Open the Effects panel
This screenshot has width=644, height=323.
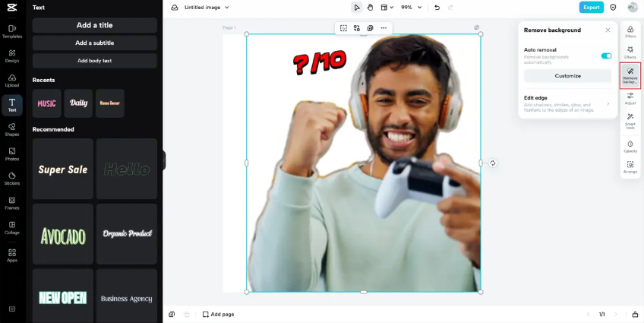coord(630,52)
